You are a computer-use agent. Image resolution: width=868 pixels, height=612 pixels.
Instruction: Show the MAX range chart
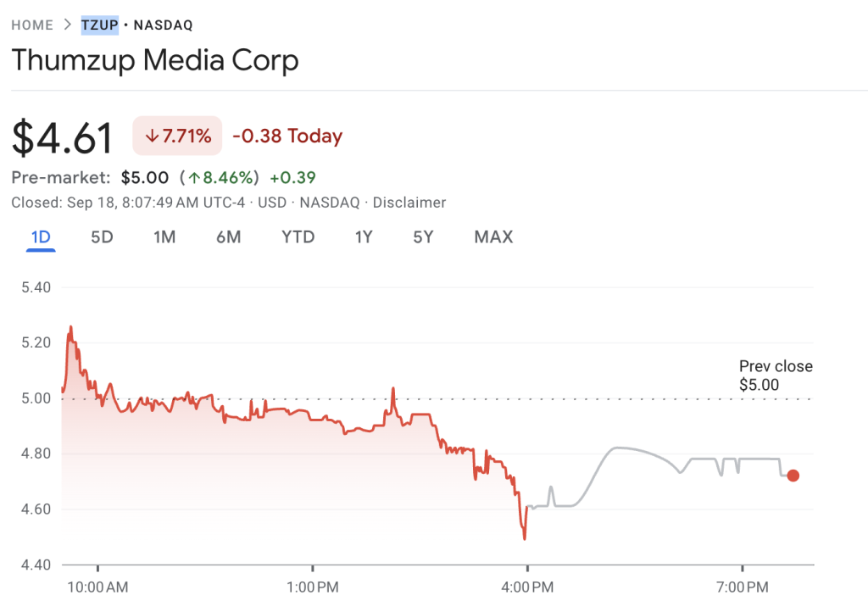pyautogui.click(x=493, y=237)
